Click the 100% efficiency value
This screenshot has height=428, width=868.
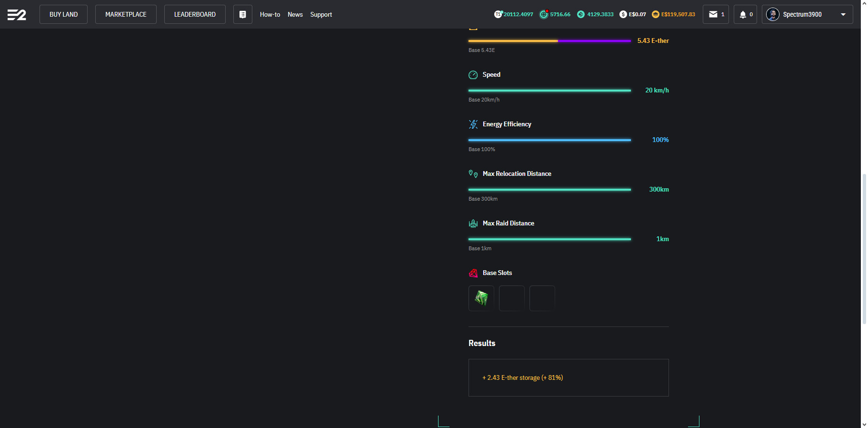[660, 140]
